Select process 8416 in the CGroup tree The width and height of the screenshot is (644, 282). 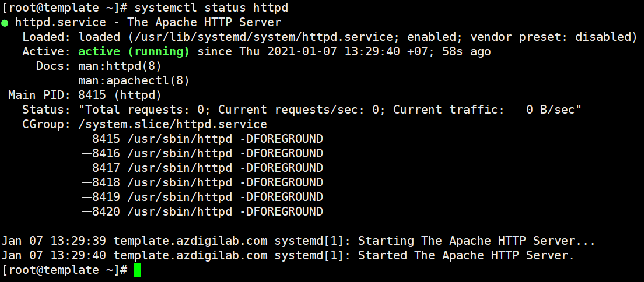(106, 154)
